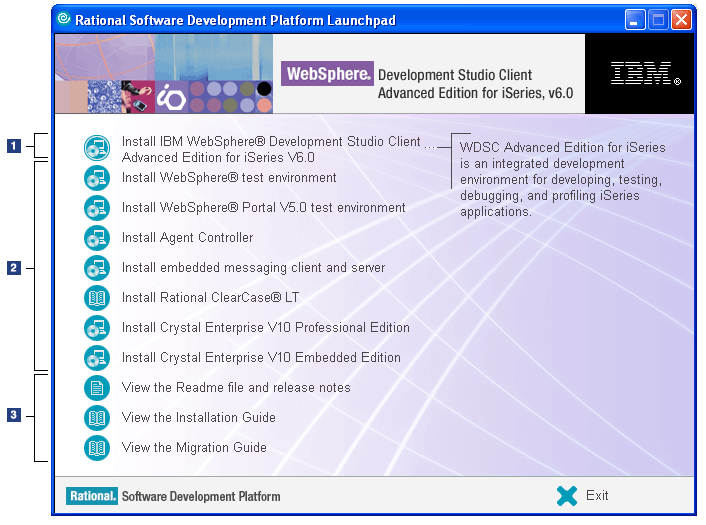Click the Rational logo in the footer

[92, 496]
